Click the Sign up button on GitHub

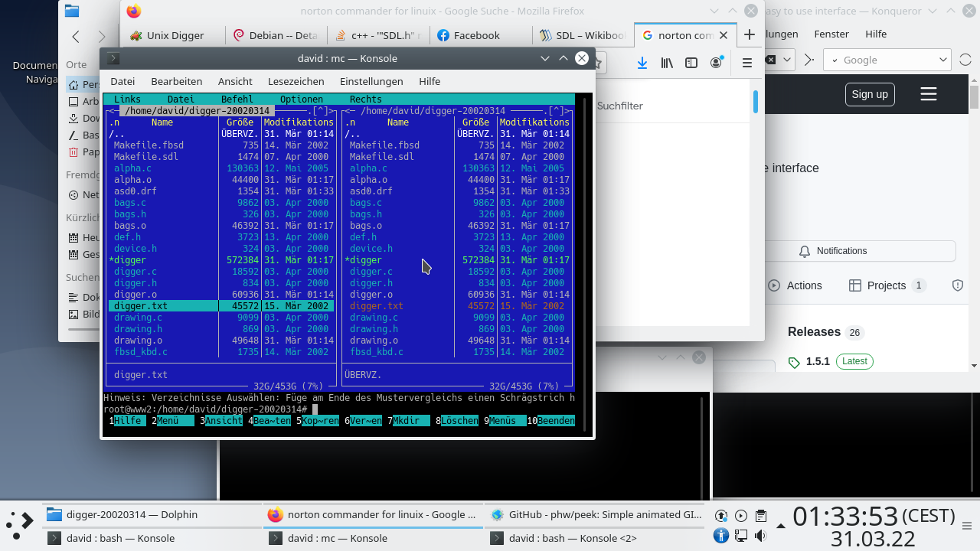870,94
